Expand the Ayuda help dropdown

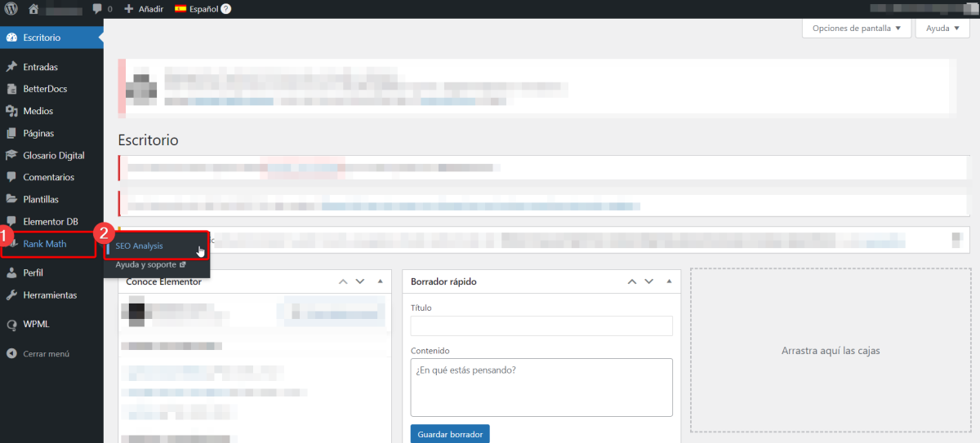click(x=943, y=28)
